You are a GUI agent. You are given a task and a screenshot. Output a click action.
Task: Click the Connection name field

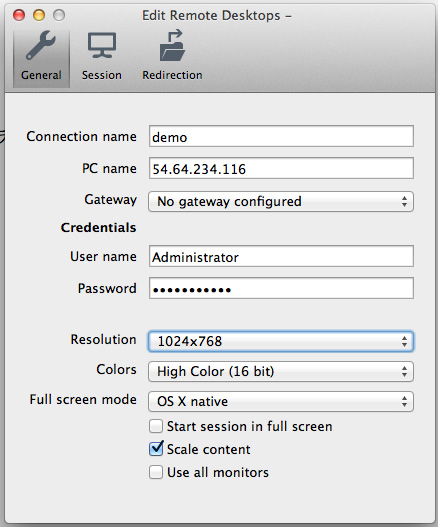coord(281,136)
